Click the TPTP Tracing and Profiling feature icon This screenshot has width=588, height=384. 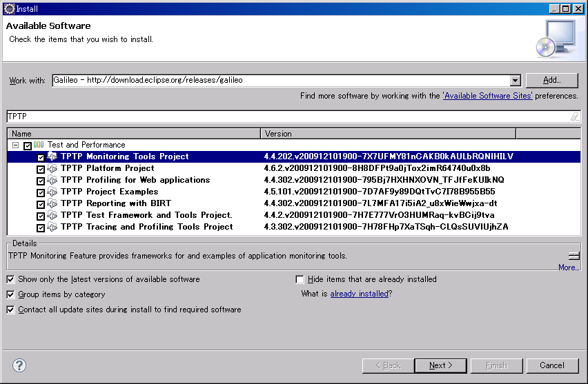coord(52,228)
